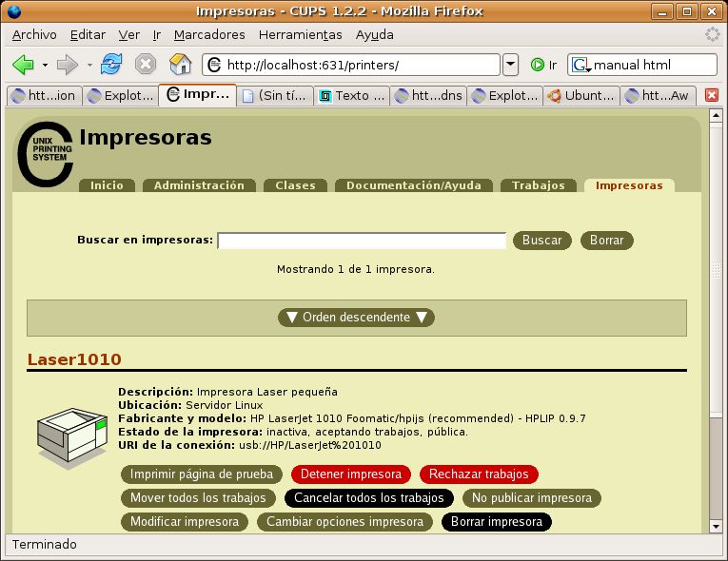Open the search engine selector dropdown

(x=580, y=66)
